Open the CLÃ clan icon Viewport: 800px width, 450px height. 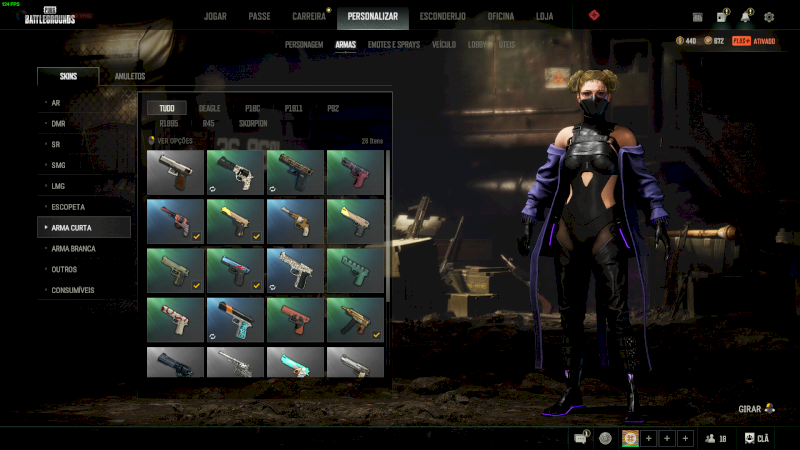(x=749, y=438)
